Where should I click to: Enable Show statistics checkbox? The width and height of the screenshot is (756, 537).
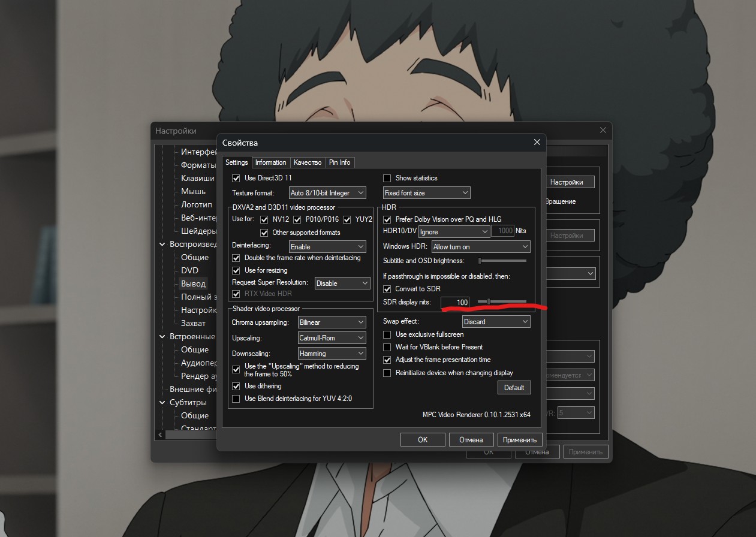click(x=387, y=178)
